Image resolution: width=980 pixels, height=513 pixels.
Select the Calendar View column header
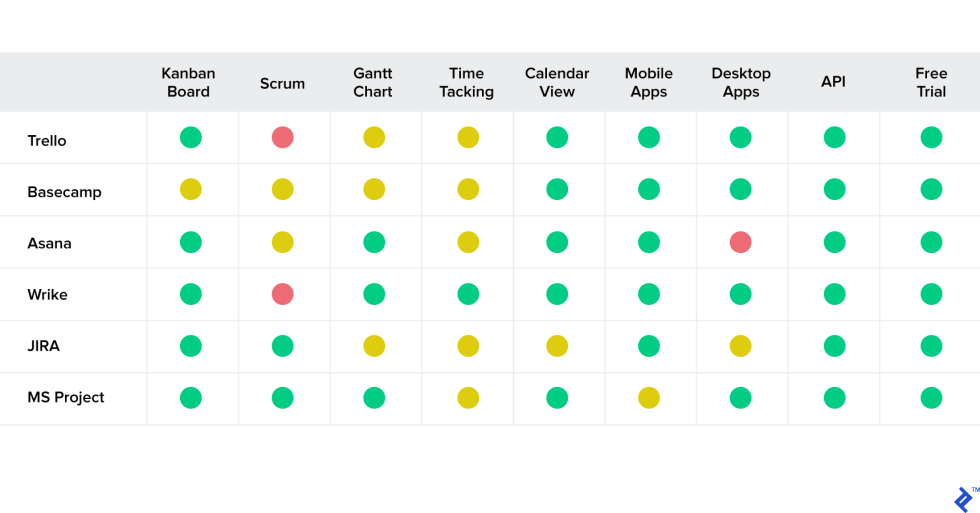(557, 83)
